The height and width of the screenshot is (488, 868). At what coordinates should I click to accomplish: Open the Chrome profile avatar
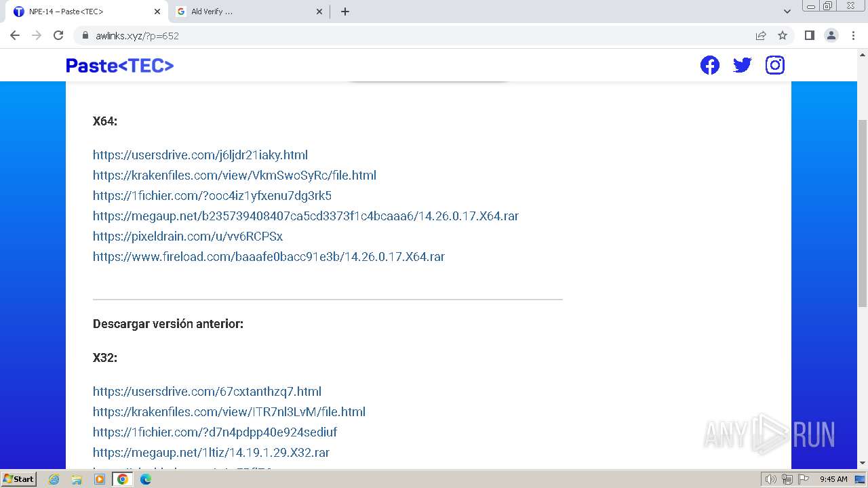tap(831, 35)
